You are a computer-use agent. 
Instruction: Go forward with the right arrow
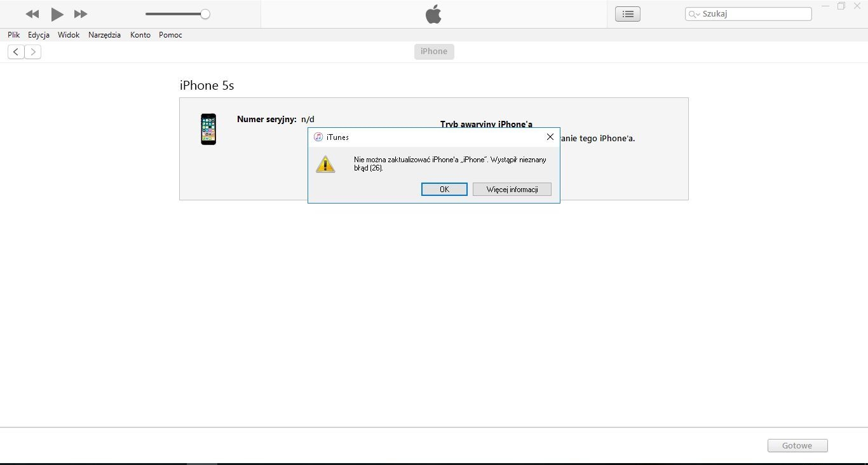coord(33,52)
